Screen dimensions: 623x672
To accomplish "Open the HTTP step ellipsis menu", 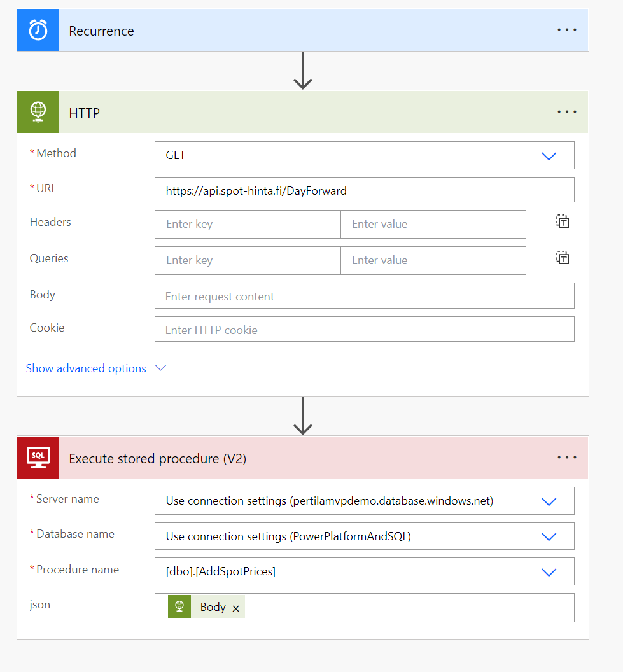I will click(x=566, y=112).
